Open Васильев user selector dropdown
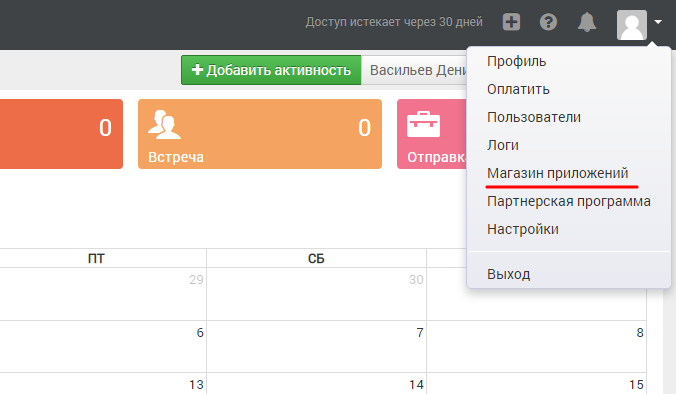Viewport: 676px width, 394px height. coord(414,70)
